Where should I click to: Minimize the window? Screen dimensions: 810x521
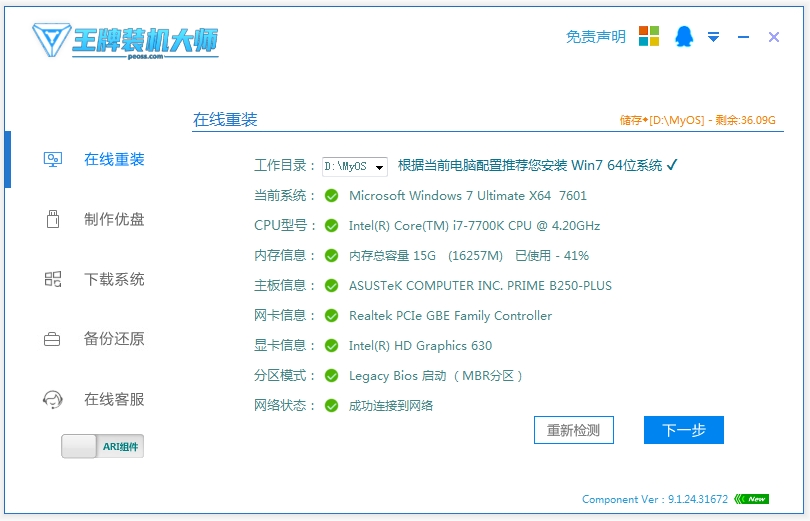coord(743,37)
